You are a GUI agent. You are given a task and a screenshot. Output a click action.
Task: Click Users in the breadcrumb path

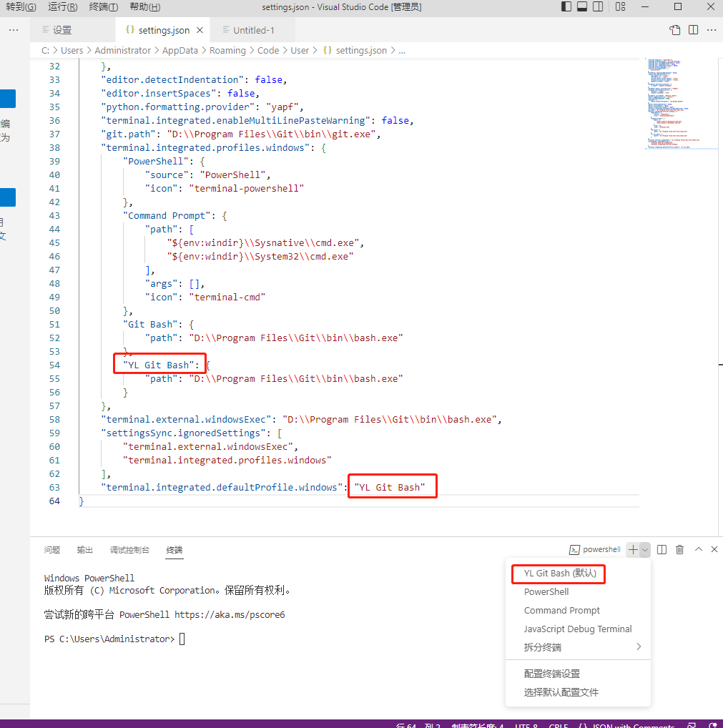click(x=72, y=50)
